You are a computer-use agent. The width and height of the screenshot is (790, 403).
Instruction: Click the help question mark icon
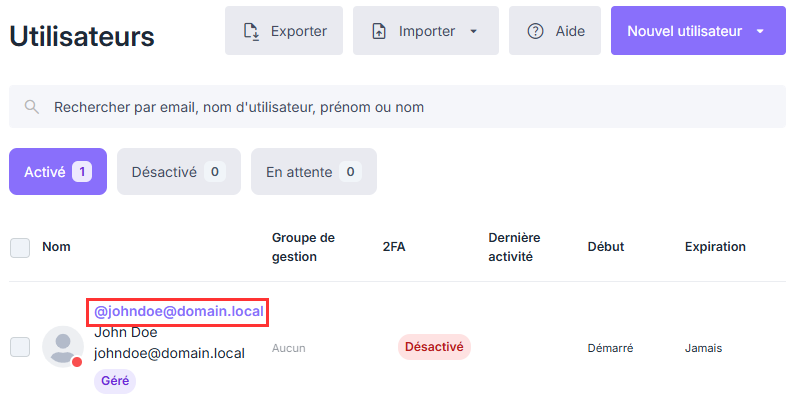tap(535, 31)
